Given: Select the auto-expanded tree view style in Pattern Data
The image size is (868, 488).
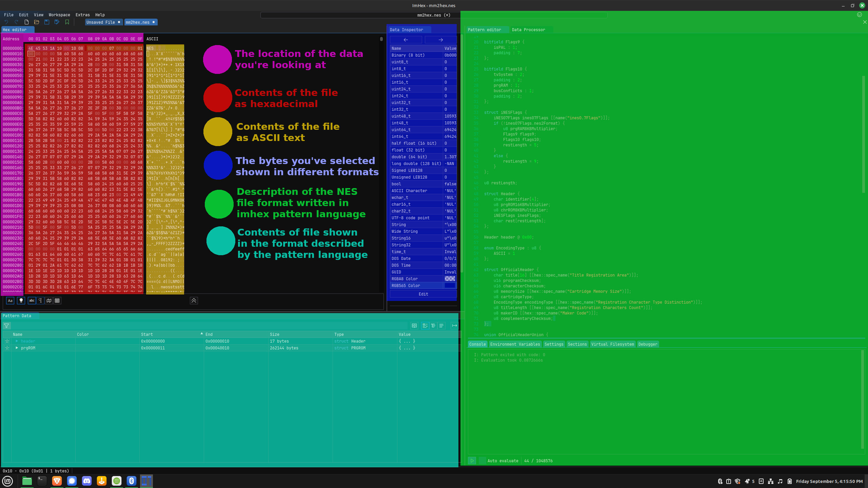Looking at the screenshot, I should click(433, 326).
